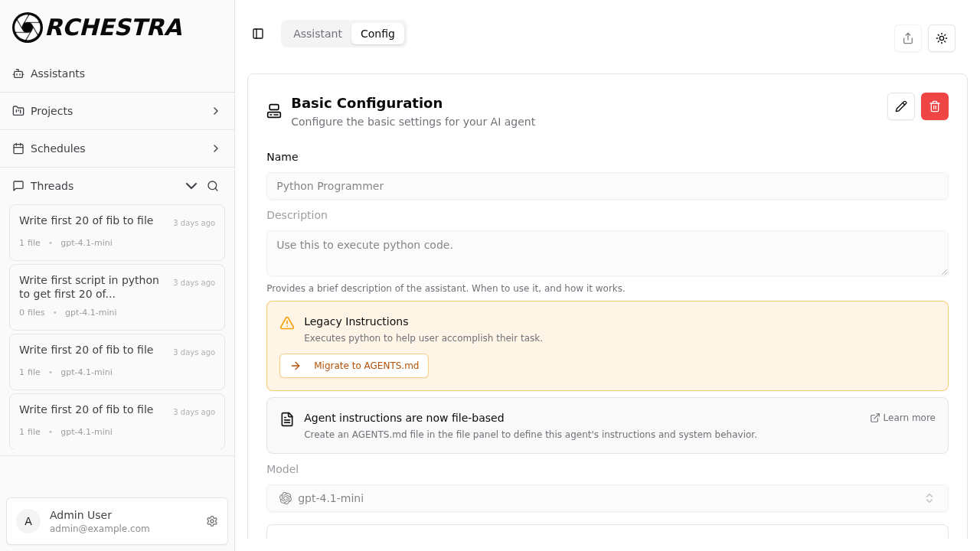Image resolution: width=980 pixels, height=551 pixels.
Task: Click the Schedules calendar icon
Action: coord(18,148)
